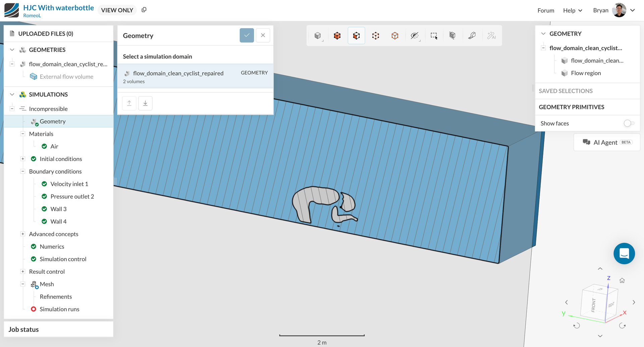Open the support chat bubble
The image size is (644, 347).
click(624, 253)
